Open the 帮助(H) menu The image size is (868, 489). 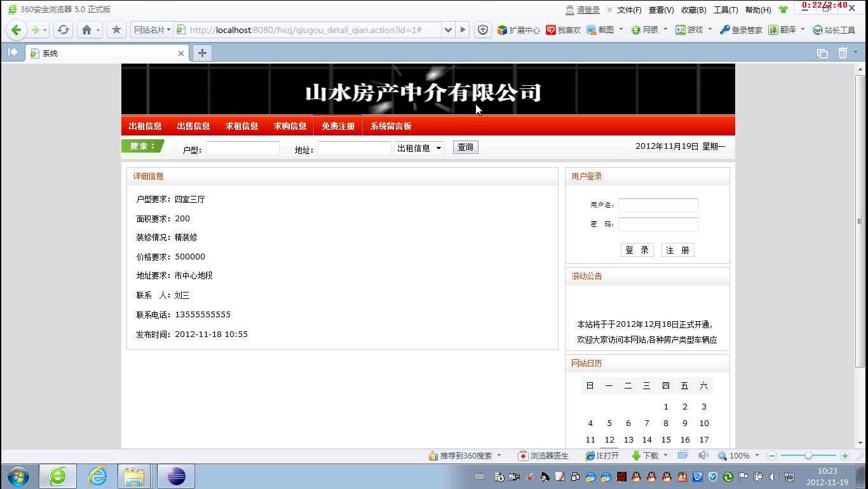pos(758,10)
